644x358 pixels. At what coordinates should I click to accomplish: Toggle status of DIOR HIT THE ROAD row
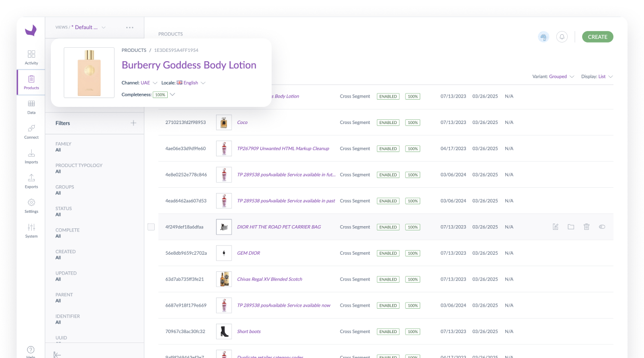point(602,227)
